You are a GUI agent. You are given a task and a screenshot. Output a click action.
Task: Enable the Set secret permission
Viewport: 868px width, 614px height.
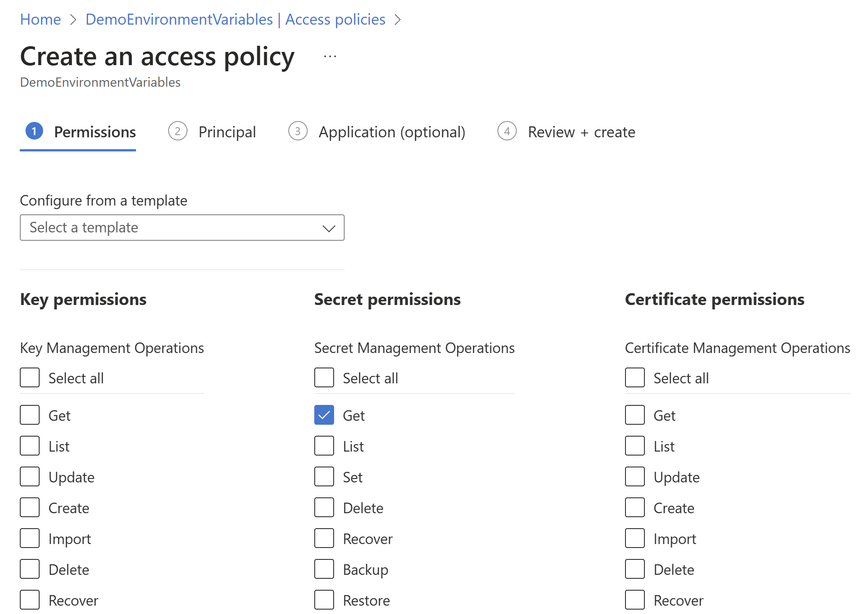click(x=324, y=477)
